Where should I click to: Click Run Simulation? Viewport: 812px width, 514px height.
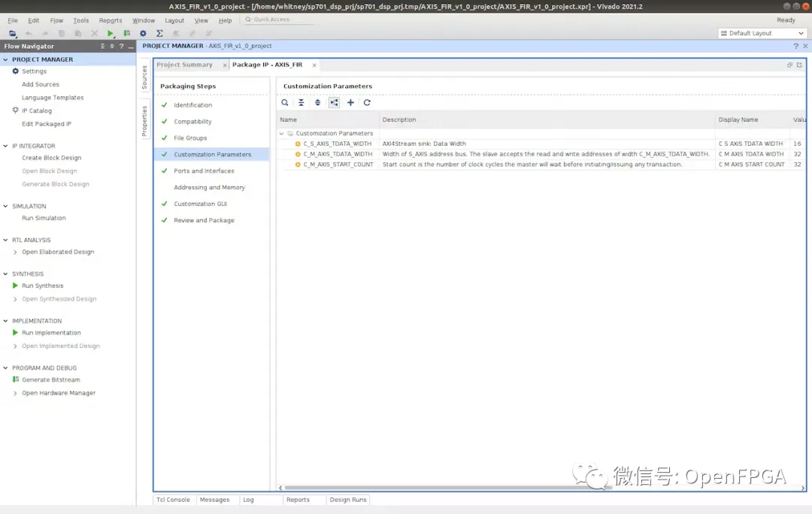point(44,218)
